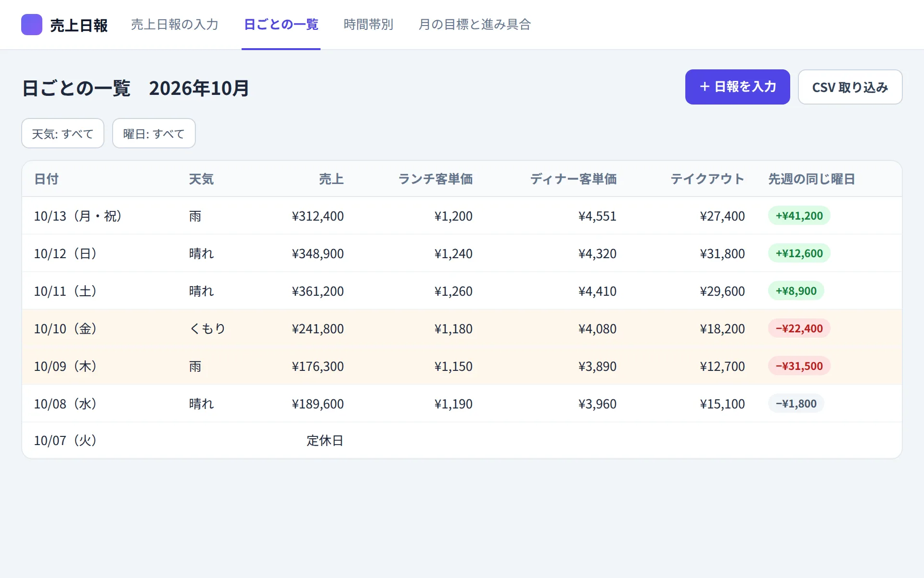Click the ¥241,800 sales value
This screenshot has width=924, height=578.
318,328
